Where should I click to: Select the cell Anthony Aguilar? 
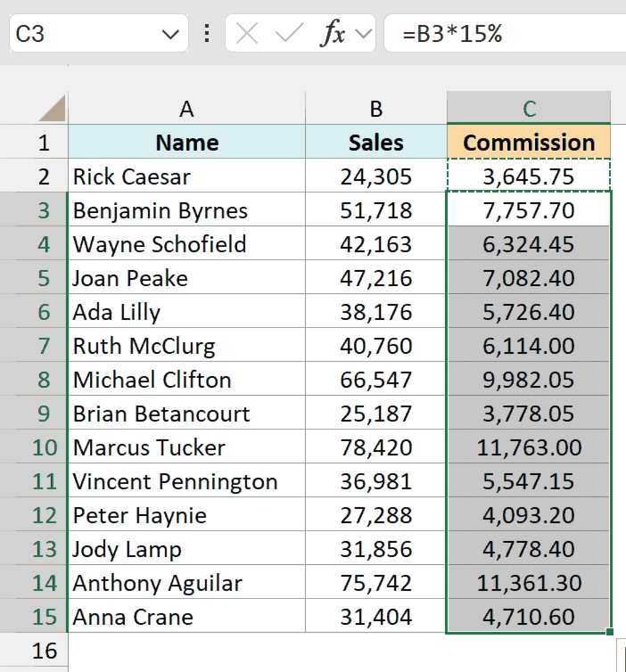pos(186,582)
